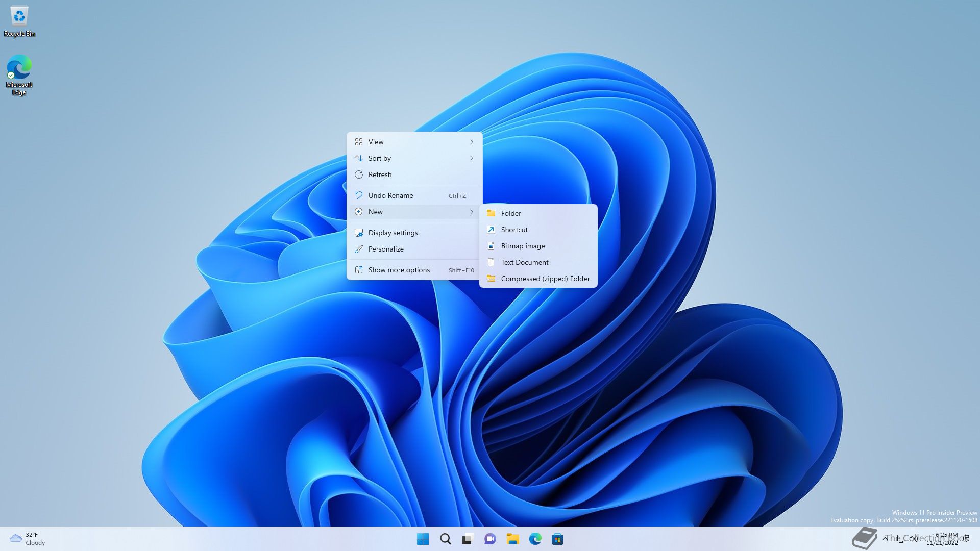This screenshot has height=551, width=980.
Task: Click the Windows Start button
Action: (423, 539)
